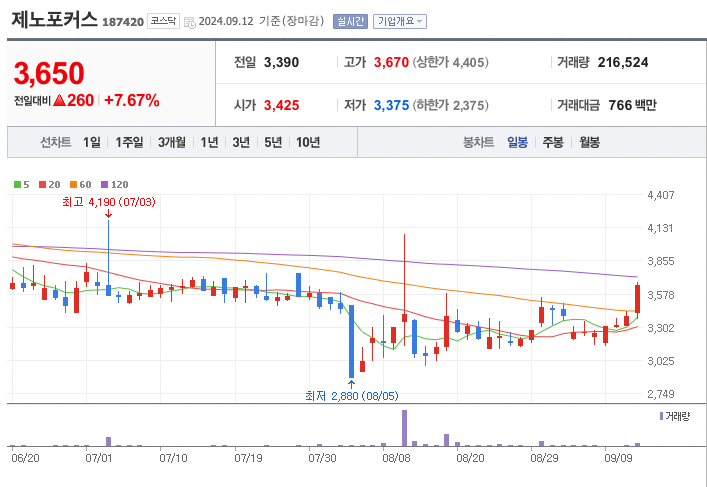The width and height of the screenshot is (707, 487).
Task: Click the 06/20 date axis label
Action: click(x=25, y=458)
